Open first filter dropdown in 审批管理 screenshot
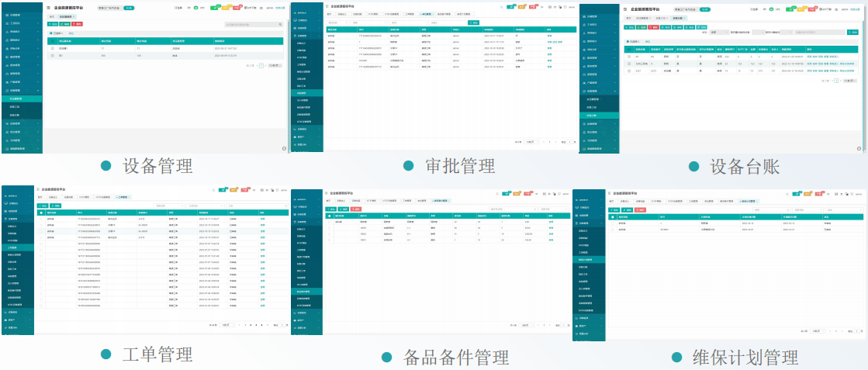This screenshot has width=868, height=370. pos(337,22)
